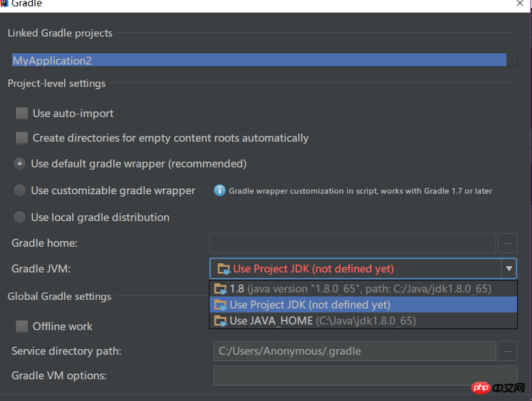
Task: Browse for Gradle home with the ellipsis button
Action: tap(507, 243)
